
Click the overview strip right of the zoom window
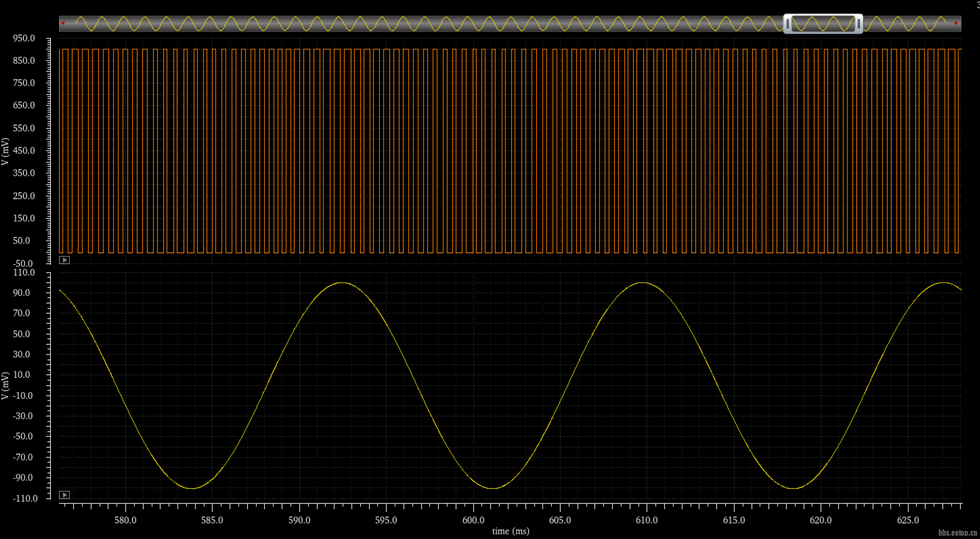tap(909, 24)
